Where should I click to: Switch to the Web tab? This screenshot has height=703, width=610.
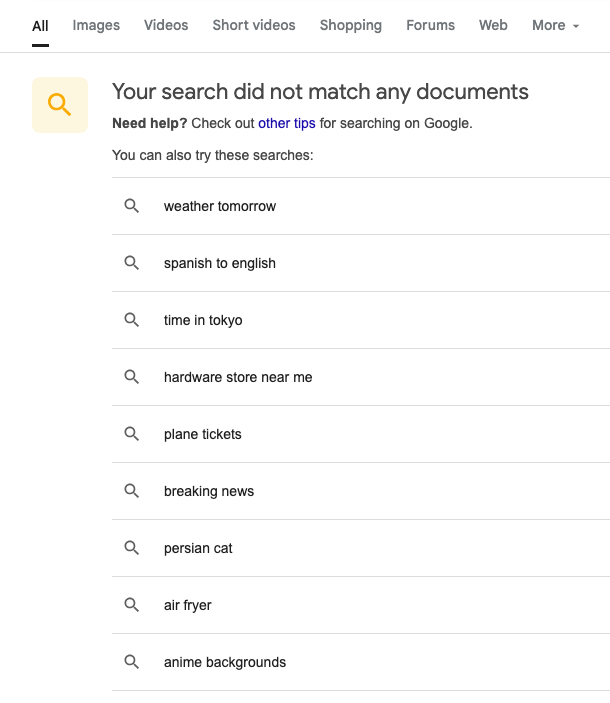point(493,25)
